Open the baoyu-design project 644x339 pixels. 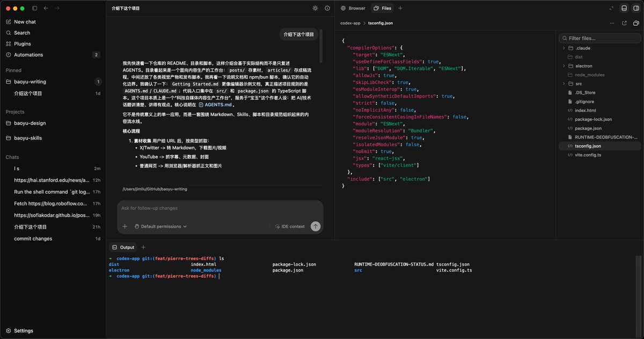coord(53,123)
